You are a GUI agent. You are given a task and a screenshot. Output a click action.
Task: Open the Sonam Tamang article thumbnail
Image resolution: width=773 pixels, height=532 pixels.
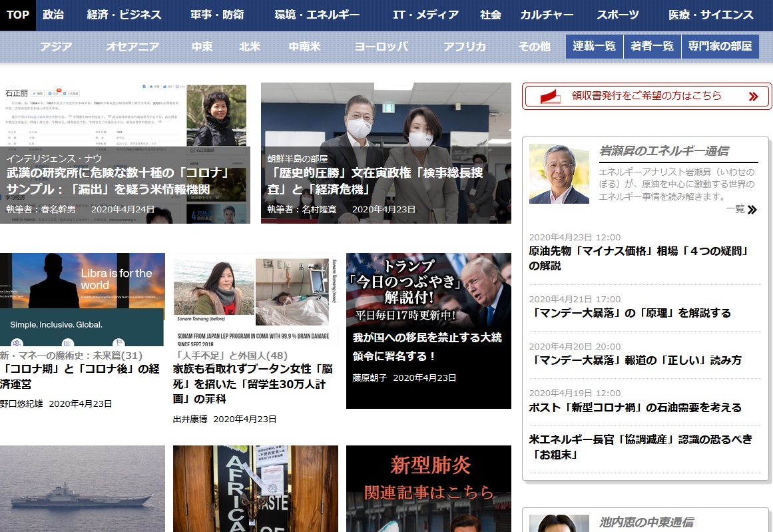[x=256, y=299]
